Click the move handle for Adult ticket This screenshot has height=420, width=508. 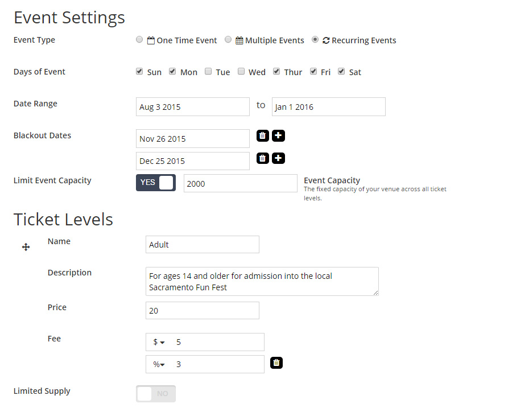(26, 247)
